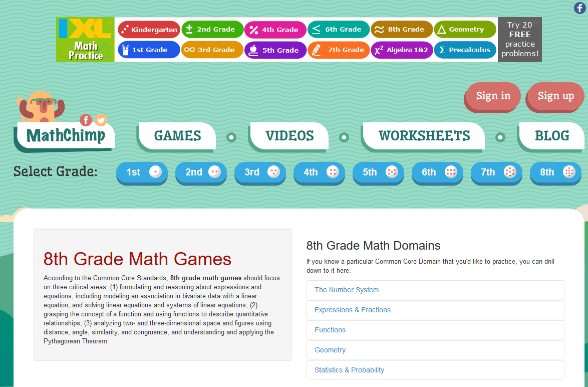588x387 pixels.
Task: Select 1st grade
Action: (142, 172)
